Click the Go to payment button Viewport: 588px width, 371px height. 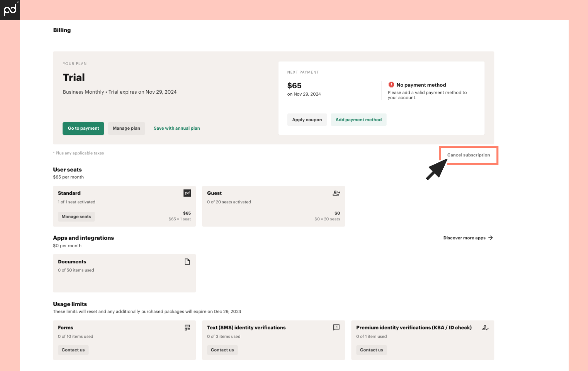pyautogui.click(x=83, y=128)
